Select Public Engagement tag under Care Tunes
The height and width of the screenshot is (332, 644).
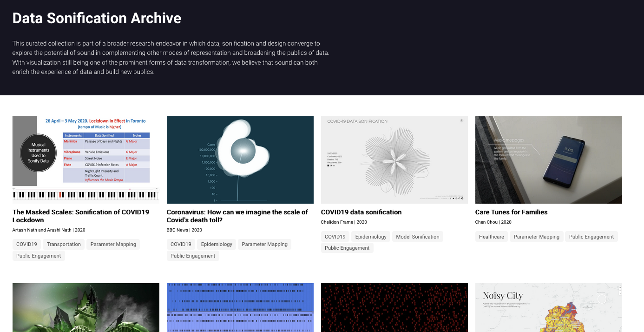[x=591, y=237]
